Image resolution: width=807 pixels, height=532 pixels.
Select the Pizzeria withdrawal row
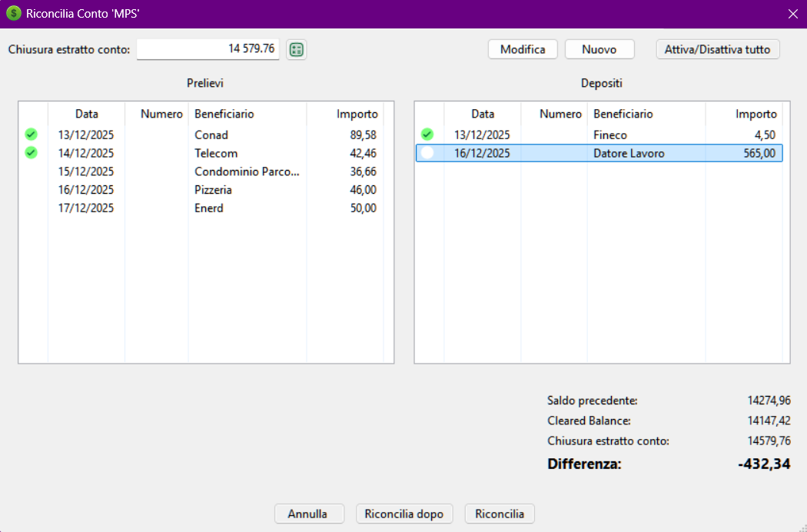(x=213, y=190)
